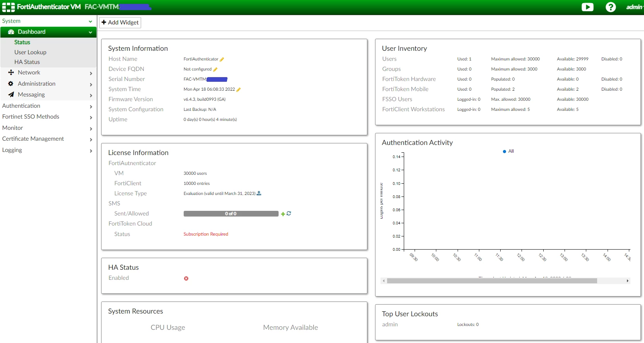Select the Status menu item

22,42
